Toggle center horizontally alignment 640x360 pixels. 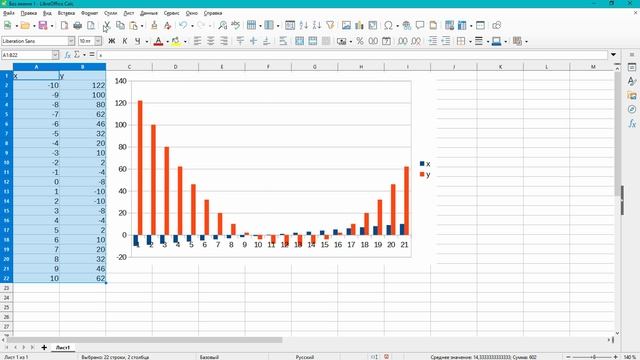pyautogui.click(x=210, y=41)
